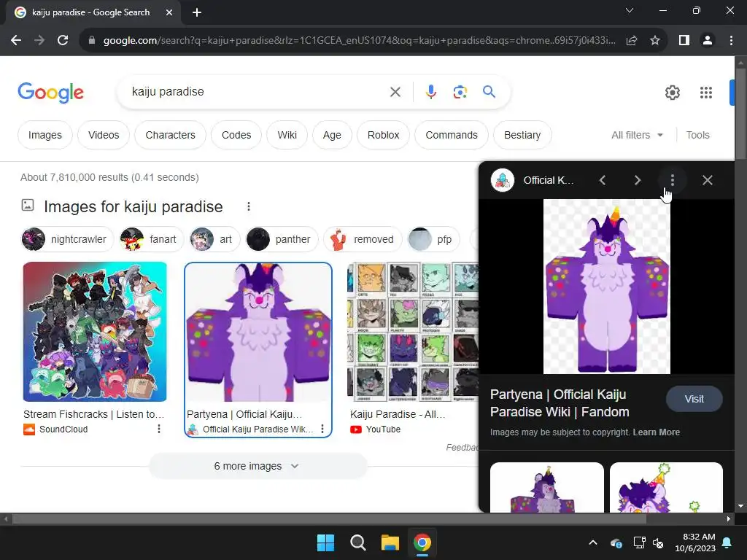Open options for Official Kaiju Paradise Wiki result
Viewport: 747px width, 560px height.
click(x=322, y=429)
